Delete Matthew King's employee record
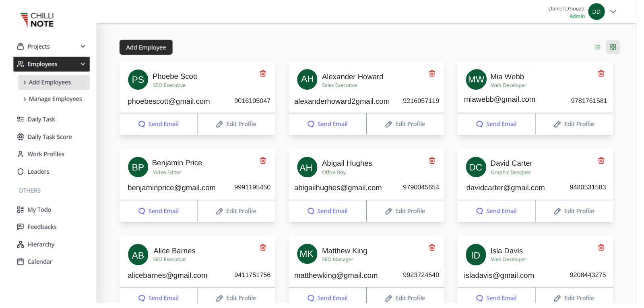Viewport: 644px width, 308px height. [432, 248]
